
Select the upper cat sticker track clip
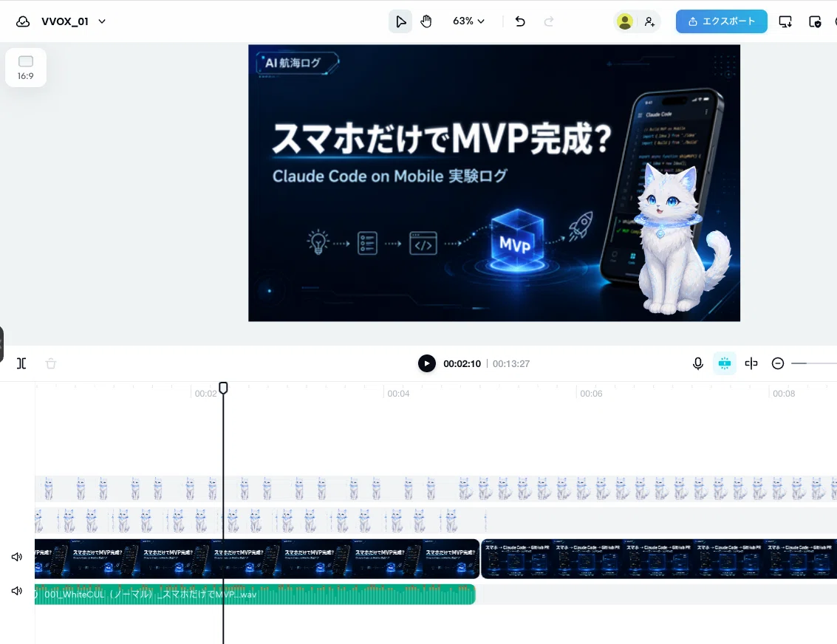436,488
